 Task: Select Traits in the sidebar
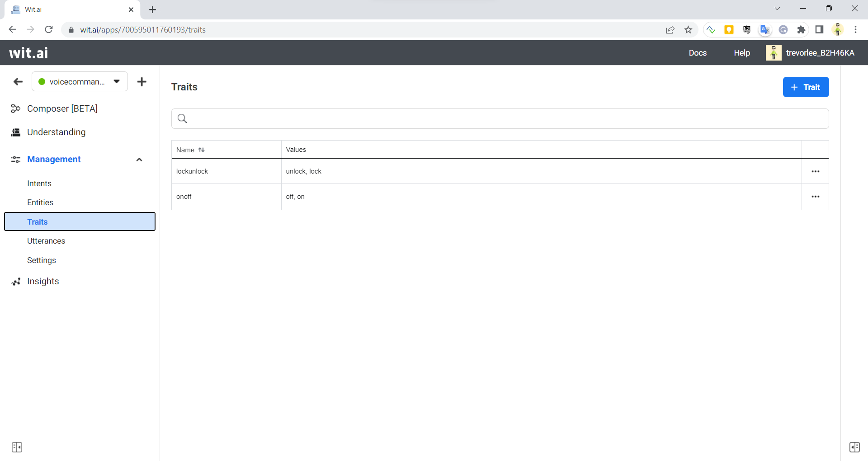tap(80, 221)
